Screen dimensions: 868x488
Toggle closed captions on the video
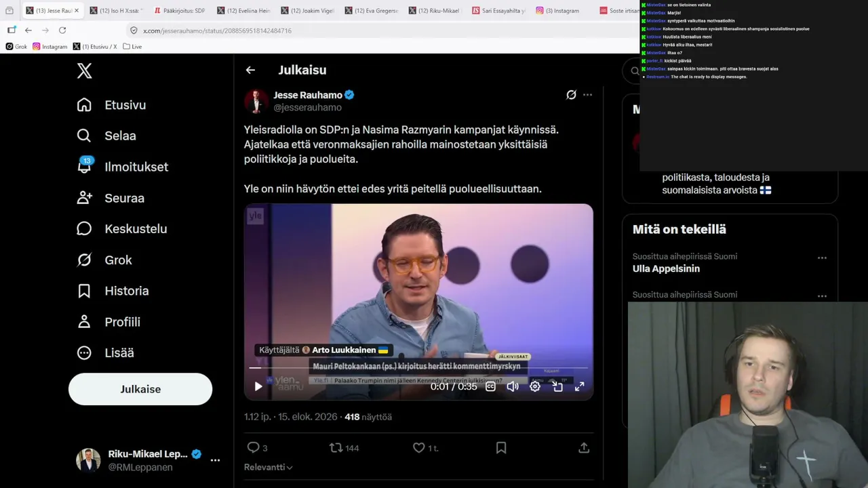click(x=490, y=386)
